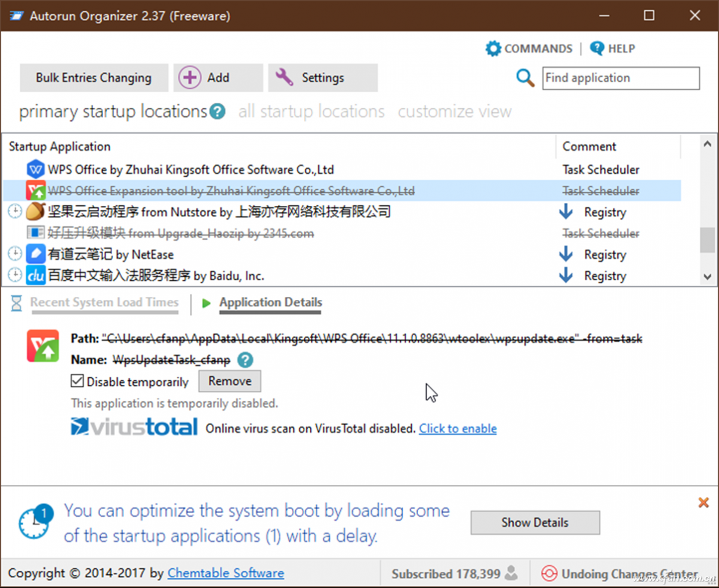
Task: Click the Bulk Entries Changing button
Action: click(94, 78)
